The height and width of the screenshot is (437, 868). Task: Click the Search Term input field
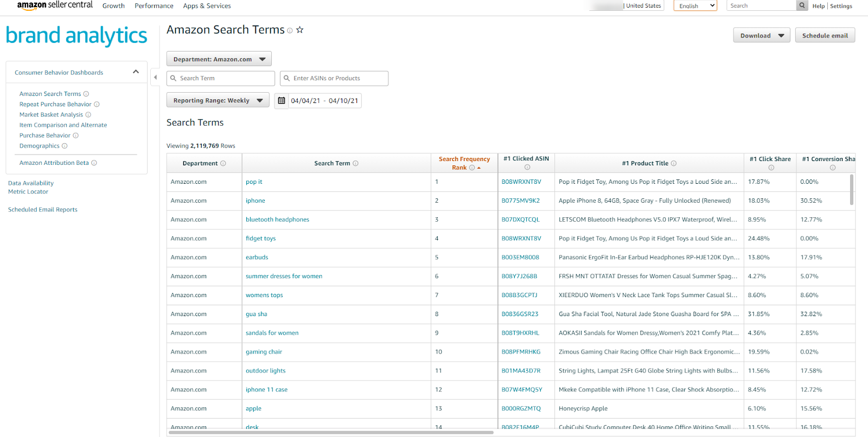coord(221,79)
